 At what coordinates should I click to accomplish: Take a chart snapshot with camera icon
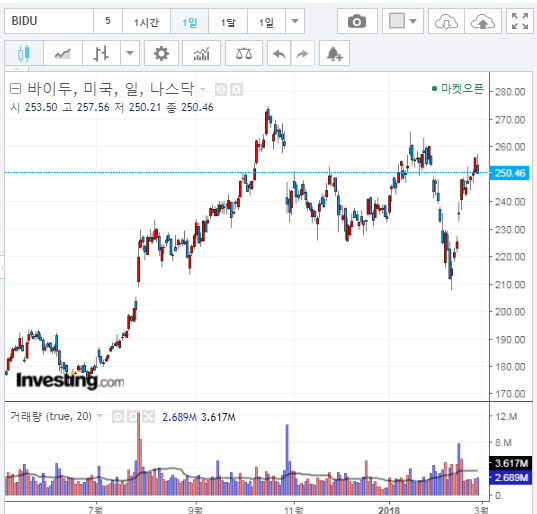pyautogui.click(x=357, y=21)
